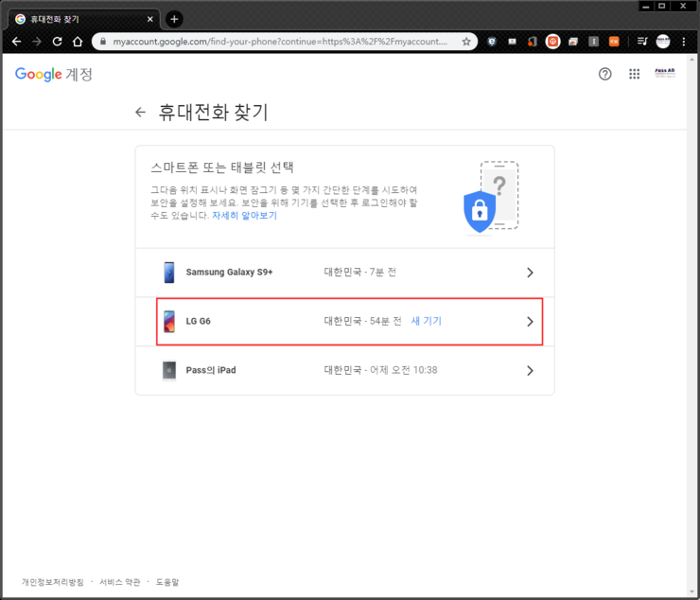Image resolution: width=700 pixels, height=600 pixels.
Task: Click the grey square extension icon
Action: pos(593,42)
